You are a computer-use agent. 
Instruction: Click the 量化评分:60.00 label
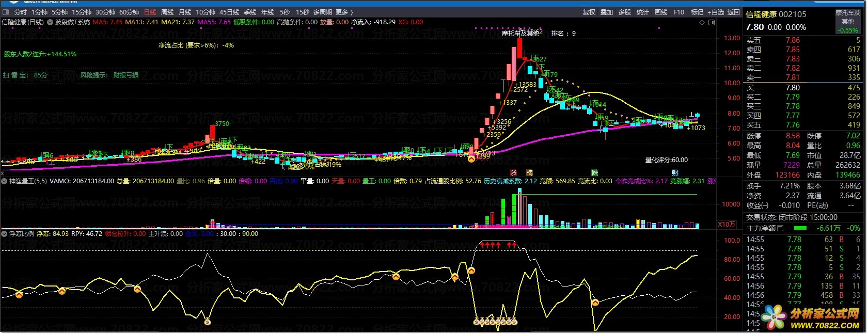pos(667,160)
